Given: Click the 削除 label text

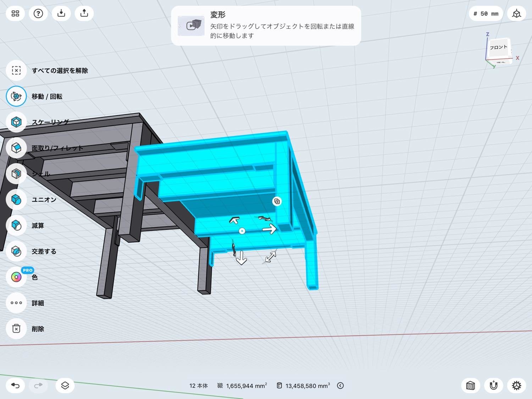Looking at the screenshot, I should pyautogui.click(x=38, y=329).
